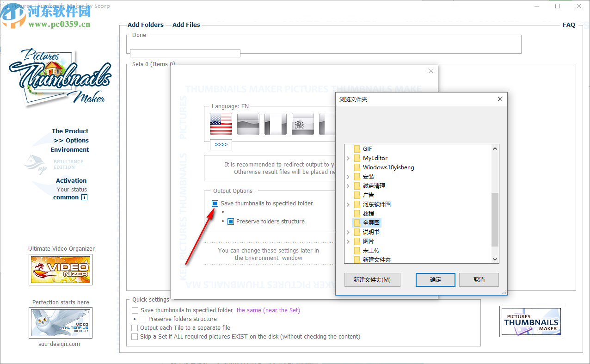Click the GIF folder icon
Image resolution: width=590 pixels, height=364 pixels.
(357, 149)
